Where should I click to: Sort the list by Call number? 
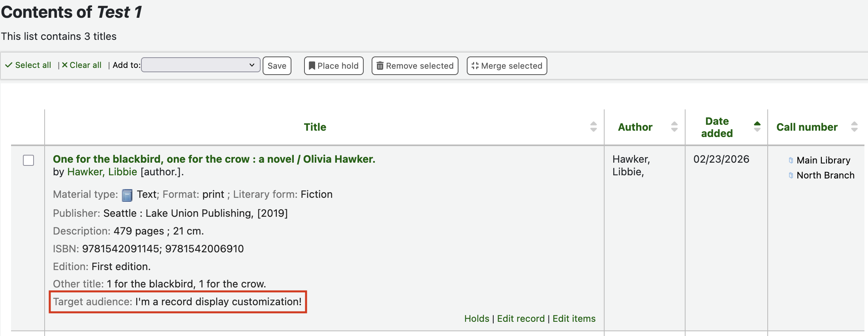click(x=807, y=127)
